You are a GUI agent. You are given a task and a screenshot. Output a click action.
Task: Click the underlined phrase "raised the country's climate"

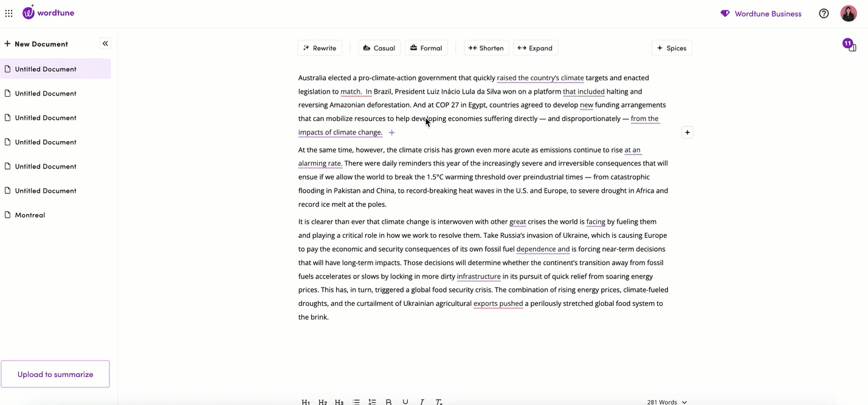click(x=540, y=78)
